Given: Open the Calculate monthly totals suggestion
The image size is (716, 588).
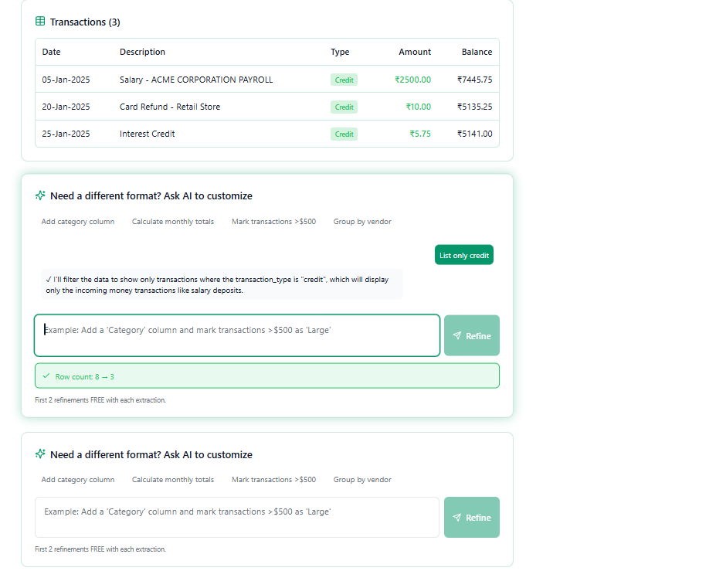Looking at the screenshot, I should 172,221.
